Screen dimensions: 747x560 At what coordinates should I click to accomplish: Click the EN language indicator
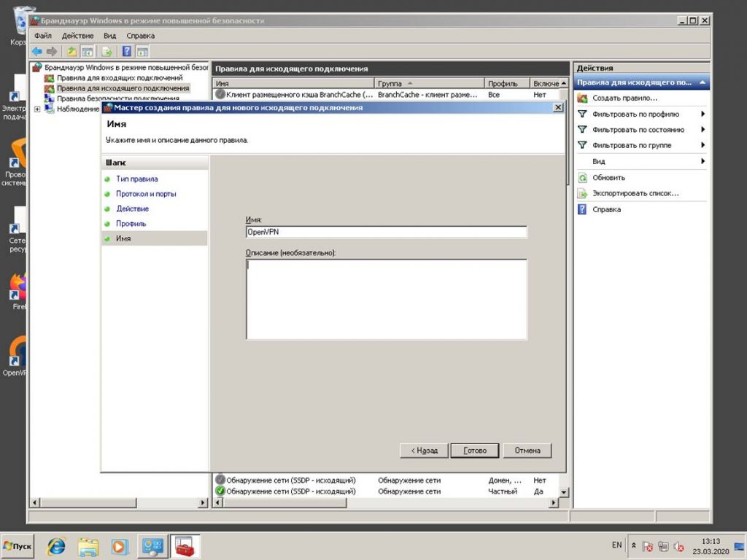pyautogui.click(x=616, y=545)
